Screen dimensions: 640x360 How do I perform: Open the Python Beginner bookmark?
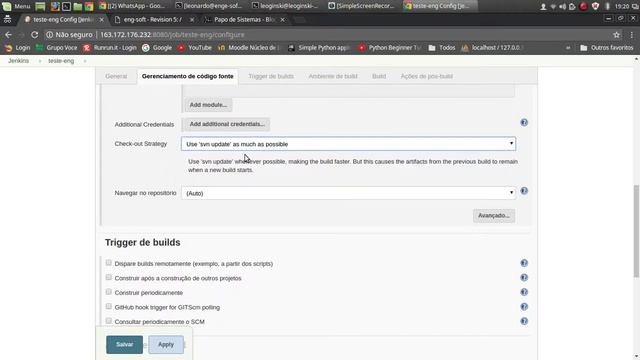[x=389, y=48]
